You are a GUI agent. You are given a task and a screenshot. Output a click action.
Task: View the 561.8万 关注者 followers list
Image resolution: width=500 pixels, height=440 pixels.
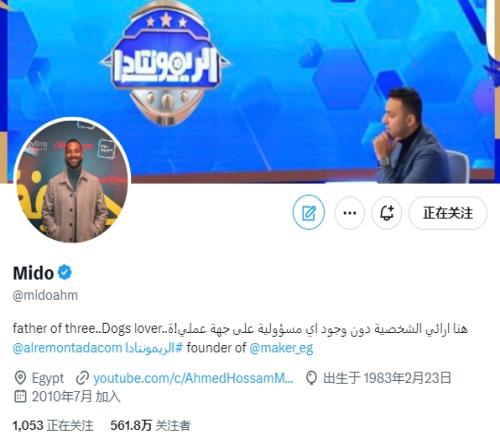tap(150, 425)
